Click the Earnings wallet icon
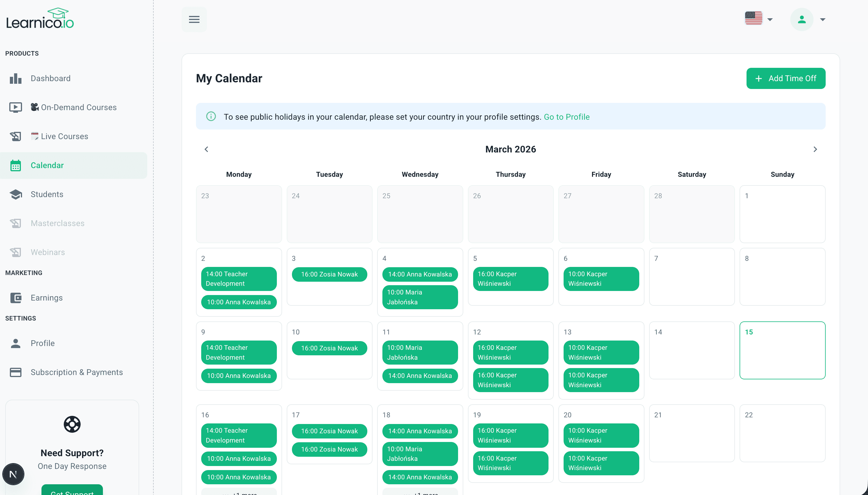The width and height of the screenshot is (868, 495). [16, 298]
